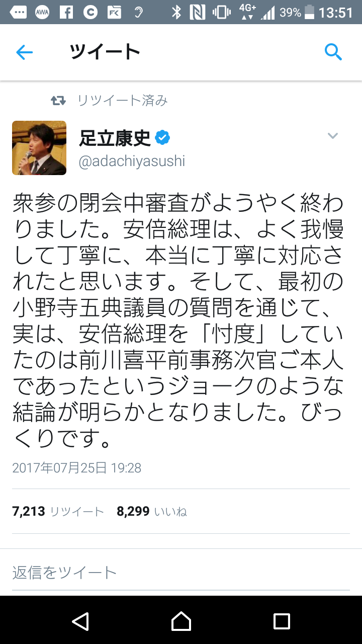
Task: Open the profile photo of 足立康史
Action: pyautogui.click(x=39, y=148)
